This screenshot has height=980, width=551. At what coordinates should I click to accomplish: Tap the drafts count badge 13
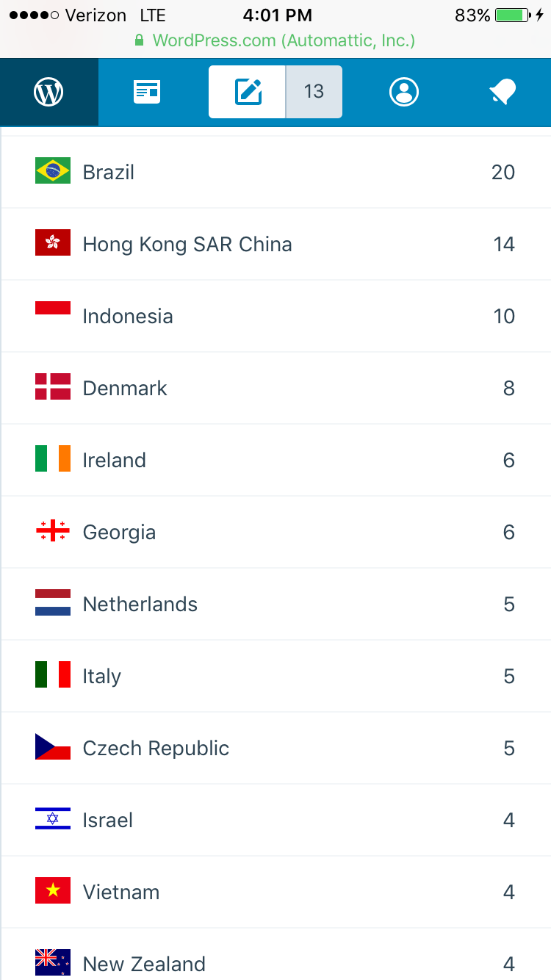pyautogui.click(x=314, y=92)
